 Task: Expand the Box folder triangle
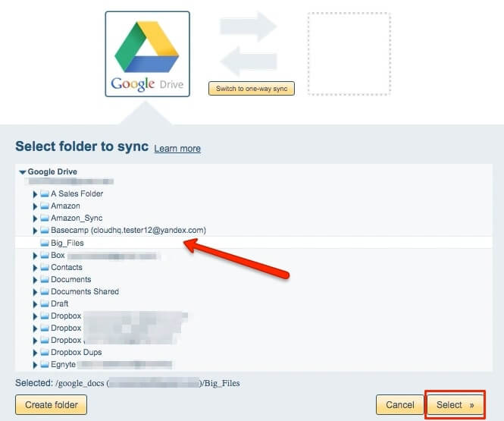coord(35,256)
